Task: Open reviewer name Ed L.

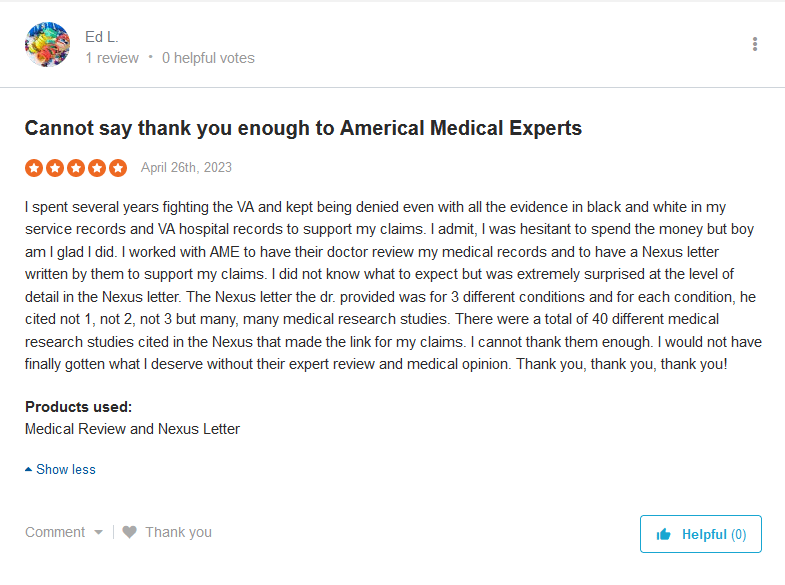Action: [102, 37]
